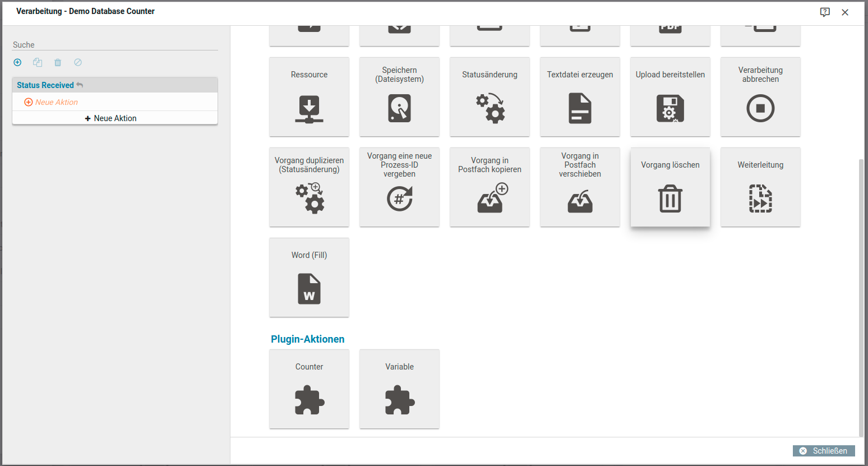
Task: Select Upload bereitstellen action tile
Action: pyautogui.click(x=670, y=96)
